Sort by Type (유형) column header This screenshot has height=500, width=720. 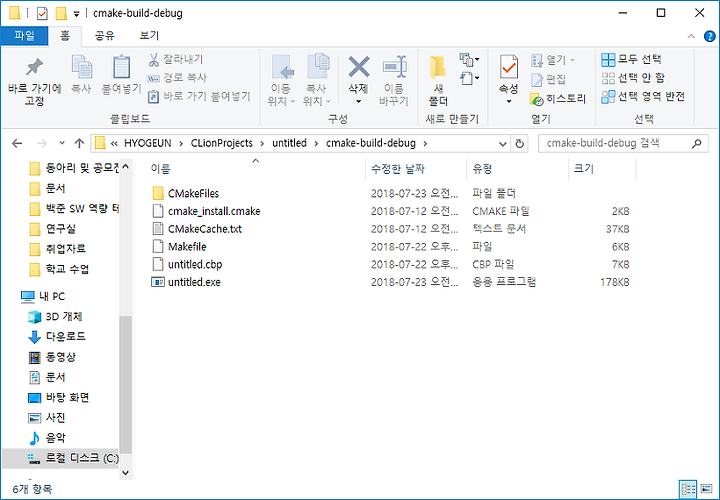click(518, 169)
